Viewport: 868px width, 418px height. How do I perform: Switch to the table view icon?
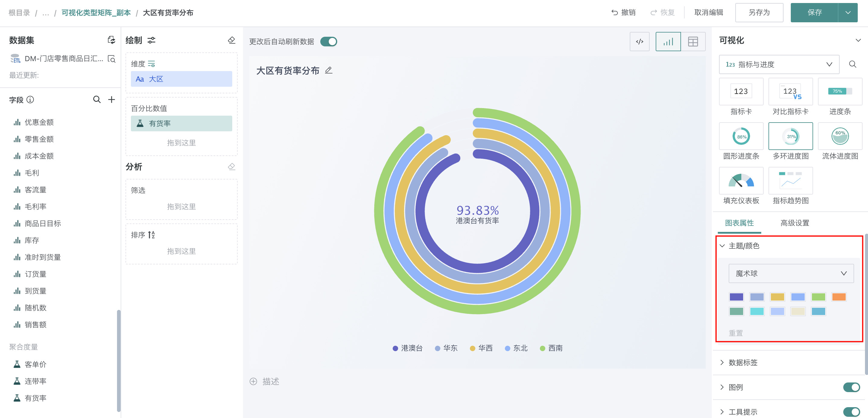click(x=693, y=42)
